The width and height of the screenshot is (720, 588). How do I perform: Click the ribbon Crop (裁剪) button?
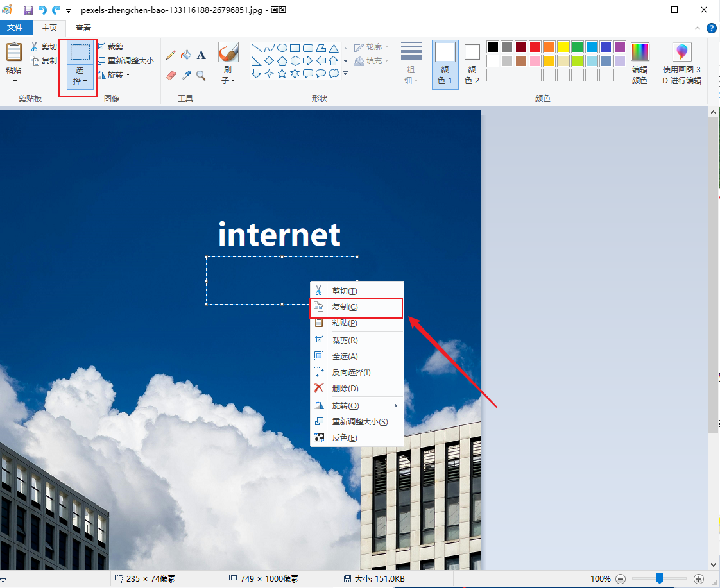(x=110, y=46)
